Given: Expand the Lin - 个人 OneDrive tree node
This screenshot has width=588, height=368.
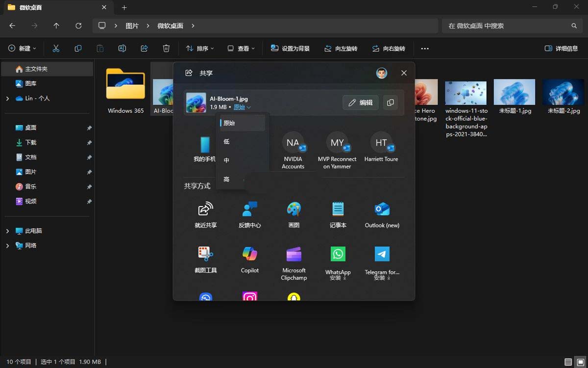Looking at the screenshot, I should pyautogui.click(x=7, y=99).
